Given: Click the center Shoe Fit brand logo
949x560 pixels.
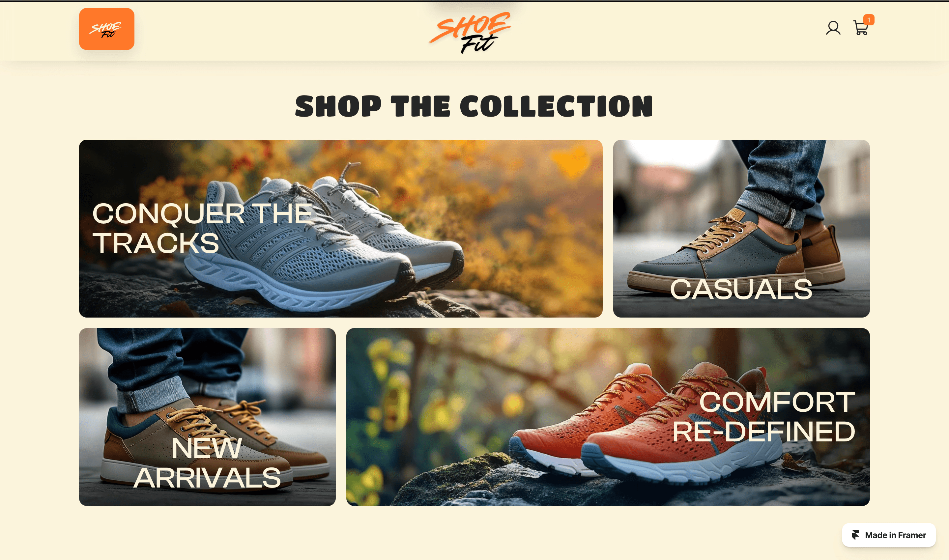Looking at the screenshot, I should tap(470, 32).
